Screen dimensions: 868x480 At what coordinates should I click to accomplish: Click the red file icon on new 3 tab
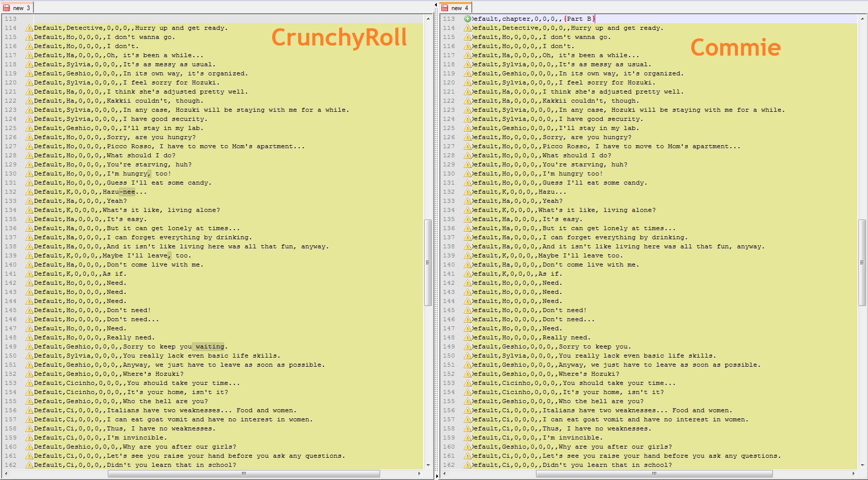coord(7,8)
